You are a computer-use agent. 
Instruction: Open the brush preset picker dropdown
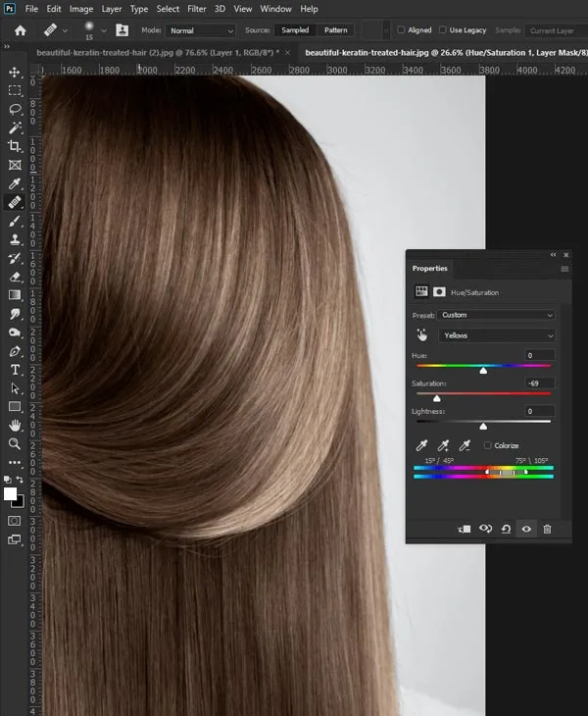[x=104, y=30]
